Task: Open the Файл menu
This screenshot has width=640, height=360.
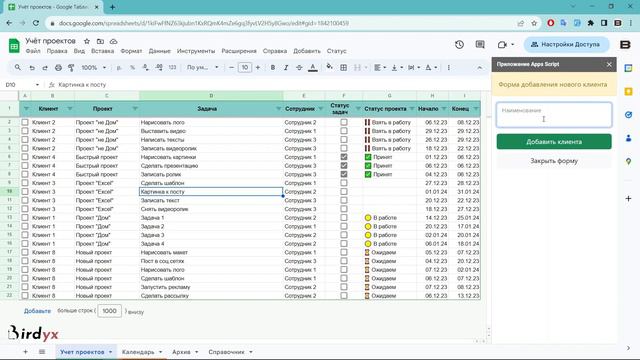Action: point(33,51)
